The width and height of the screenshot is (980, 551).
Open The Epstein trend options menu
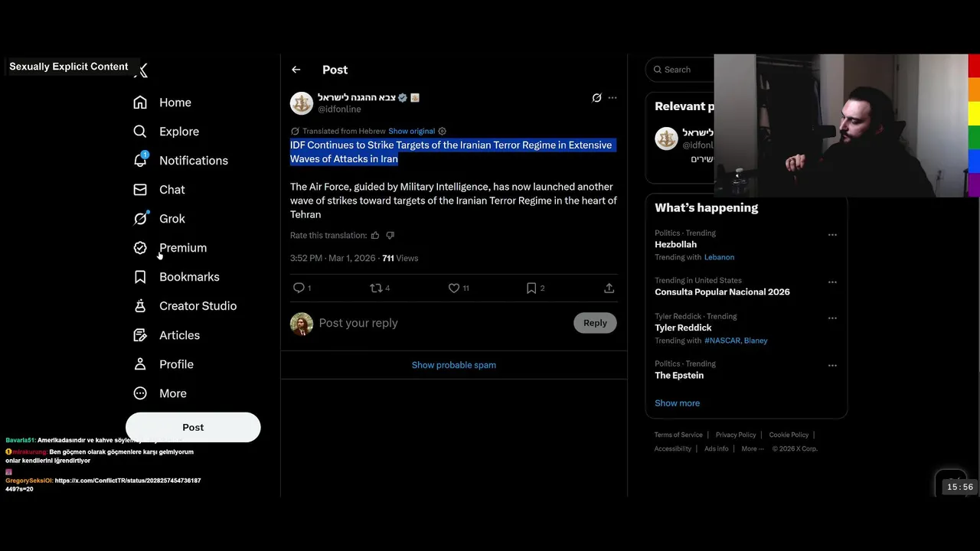pyautogui.click(x=832, y=365)
